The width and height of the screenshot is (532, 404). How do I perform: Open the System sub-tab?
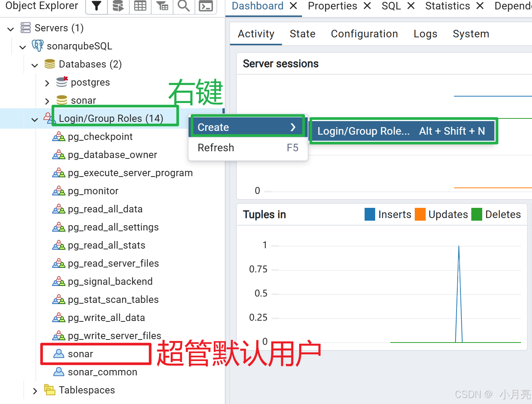point(471,34)
